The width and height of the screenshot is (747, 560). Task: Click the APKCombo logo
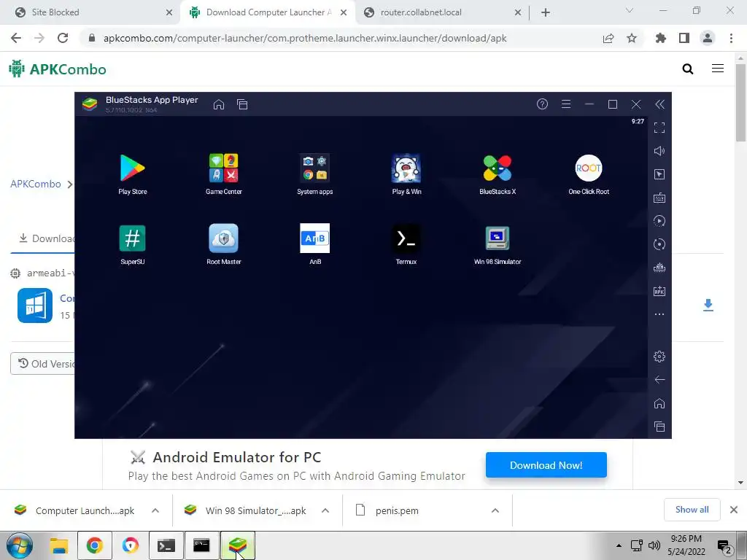[58, 69]
